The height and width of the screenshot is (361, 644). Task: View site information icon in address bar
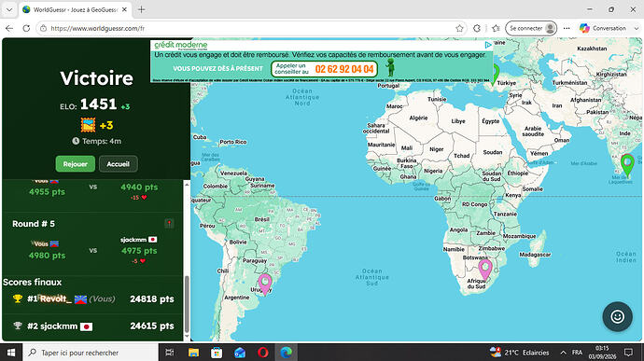pos(43,28)
